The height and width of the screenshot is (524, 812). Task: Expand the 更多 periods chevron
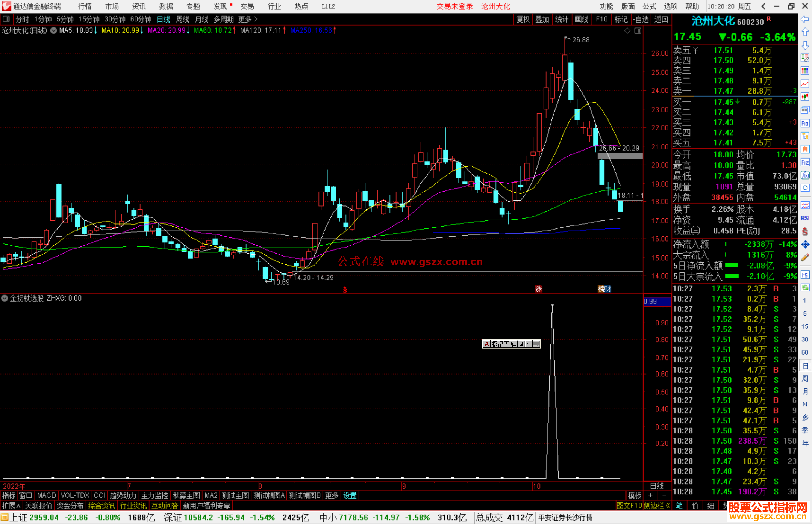(x=256, y=19)
